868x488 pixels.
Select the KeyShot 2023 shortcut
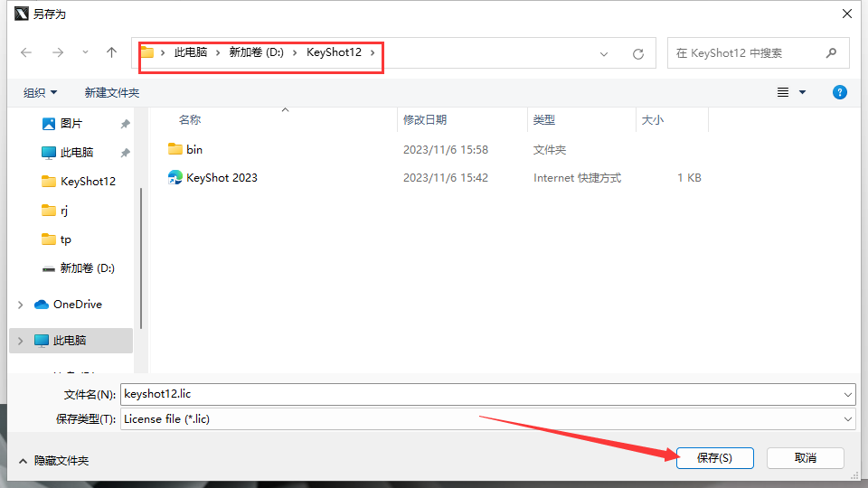pos(222,178)
